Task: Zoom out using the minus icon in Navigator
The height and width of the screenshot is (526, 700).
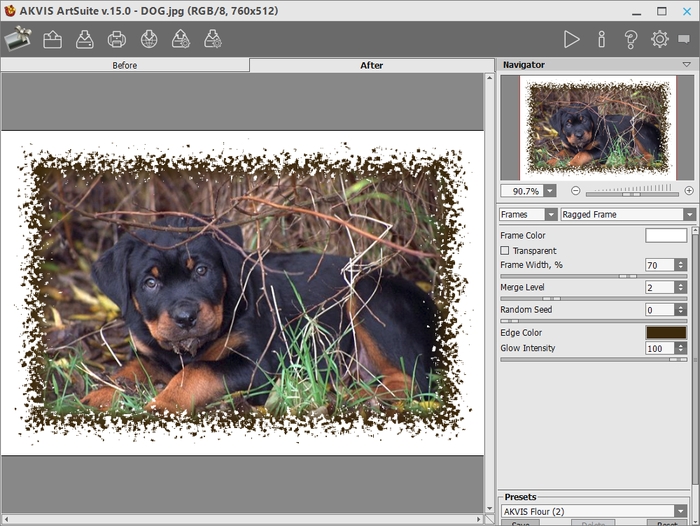Action: [x=575, y=190]
